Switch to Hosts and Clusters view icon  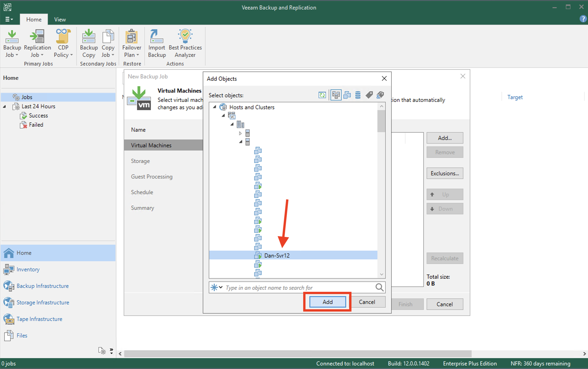tap(336, 95)
